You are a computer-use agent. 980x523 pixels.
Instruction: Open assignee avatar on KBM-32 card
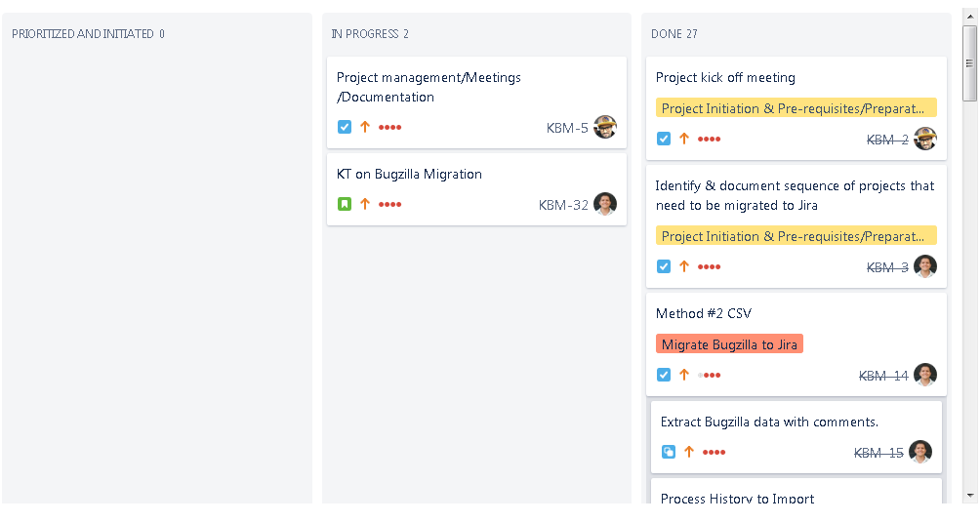click(605, 204)
